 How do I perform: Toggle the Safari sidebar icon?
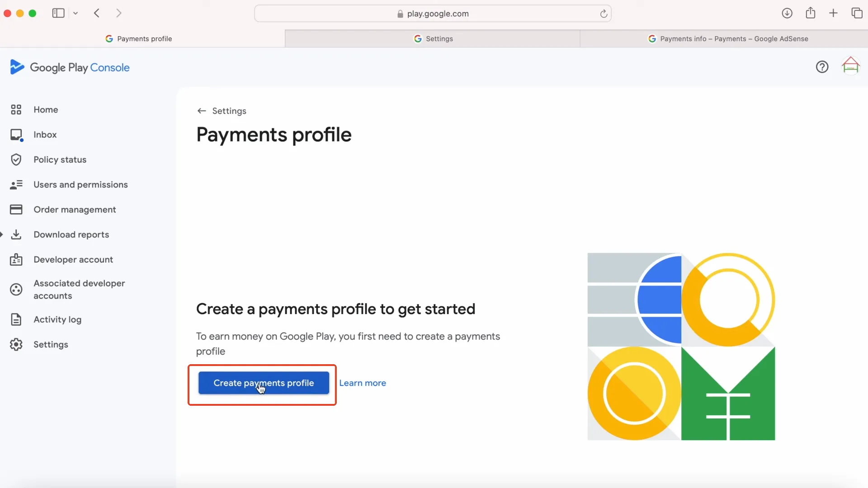pyautogui.click(x=58, y=13)
